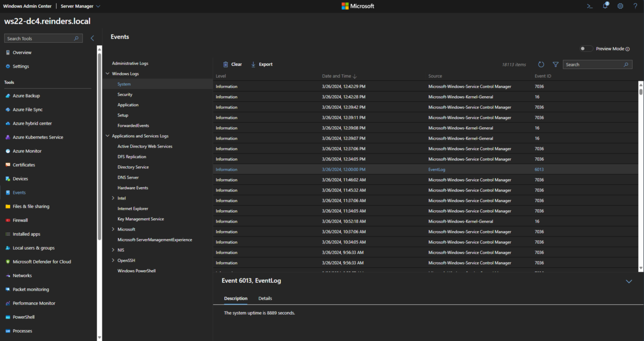The width and height of the screenshot is (644, 341).
Task: Enable Preview Mode
Action: pyautogui.click(x=586, y=49)
